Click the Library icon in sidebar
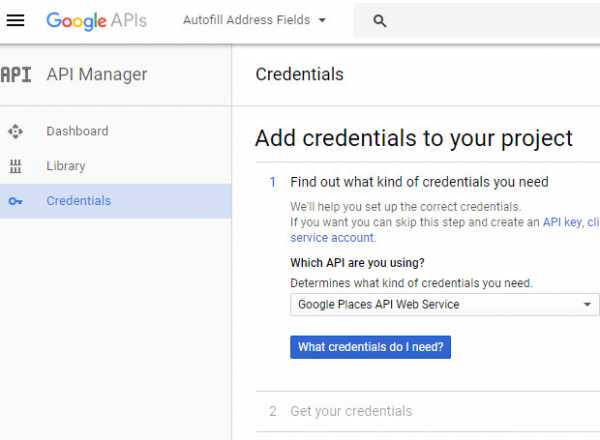 (15, 166)
